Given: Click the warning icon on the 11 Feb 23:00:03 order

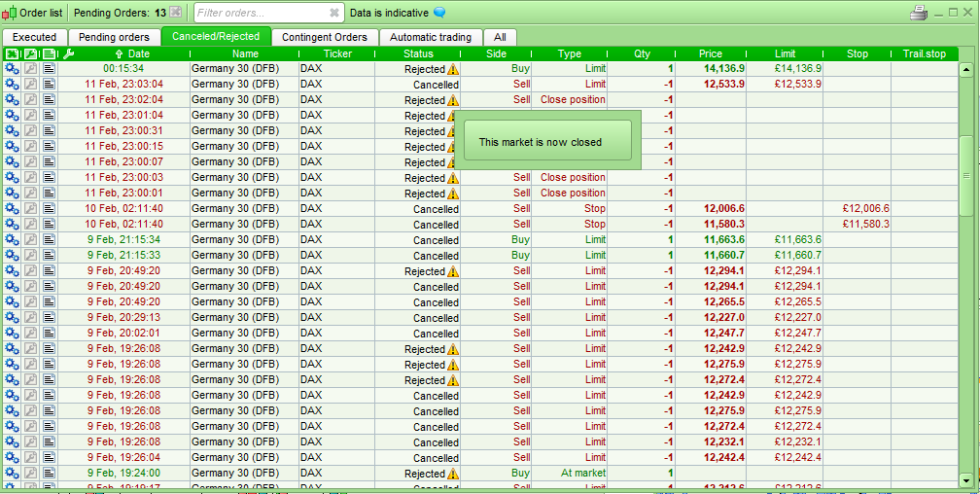Looking at the screenshot, I should [x=453, y=178].
